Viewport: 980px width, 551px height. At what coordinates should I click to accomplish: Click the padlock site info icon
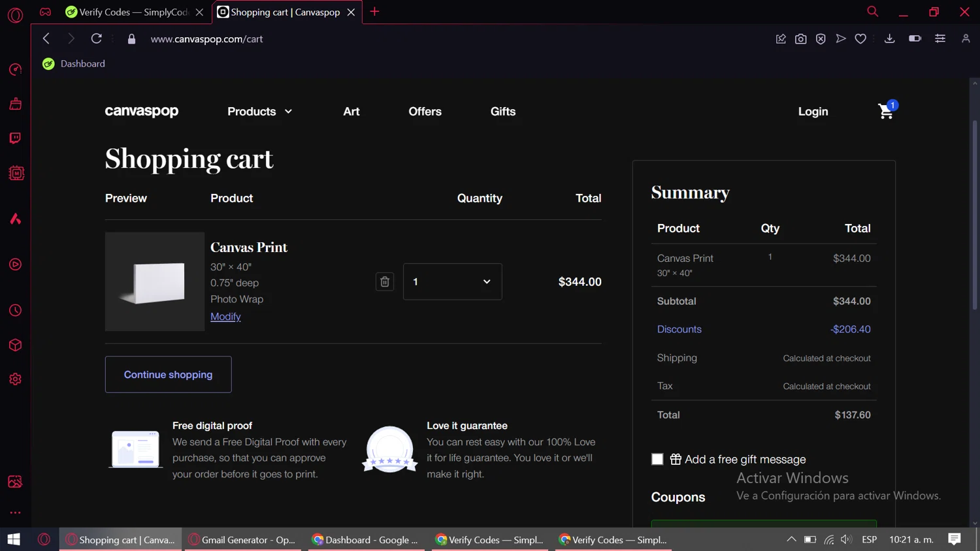click(x=131, y=39)
